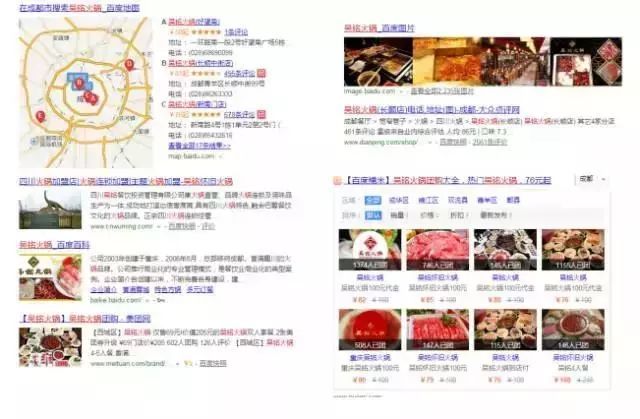Select the 全部 area filter
640x419 pixels.
click(x=373, y=200)
